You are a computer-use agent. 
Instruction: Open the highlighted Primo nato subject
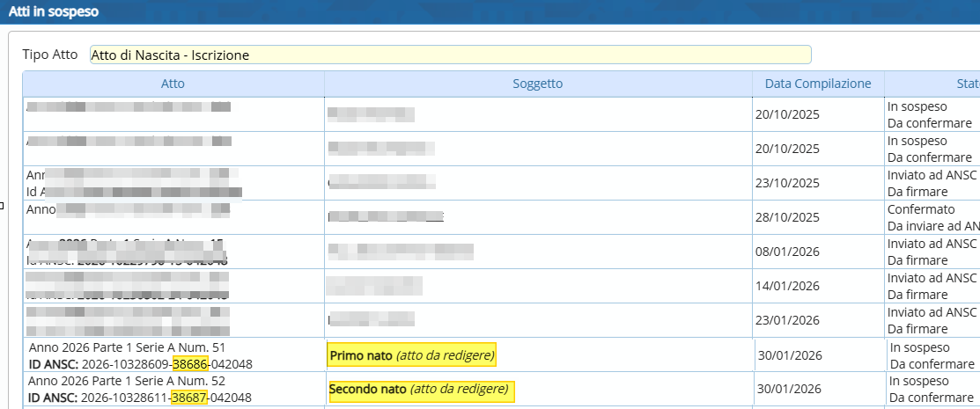point(412,356)
